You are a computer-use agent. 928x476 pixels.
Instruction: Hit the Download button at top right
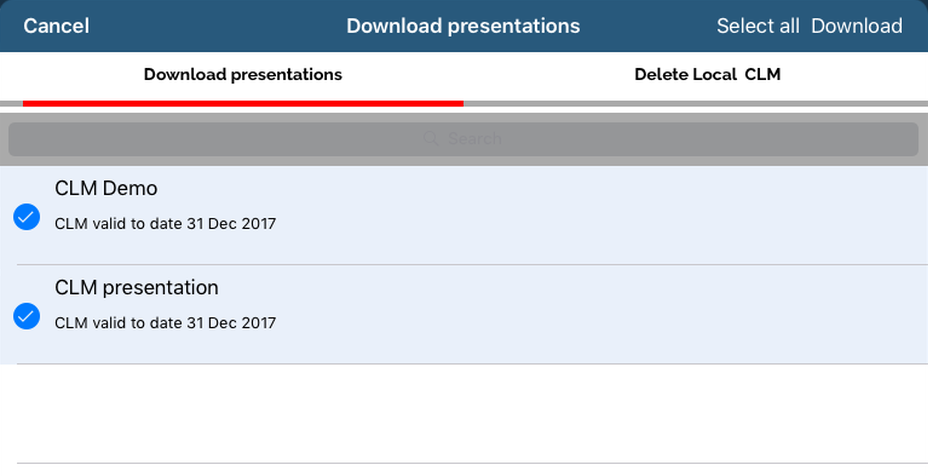(856, 26)
